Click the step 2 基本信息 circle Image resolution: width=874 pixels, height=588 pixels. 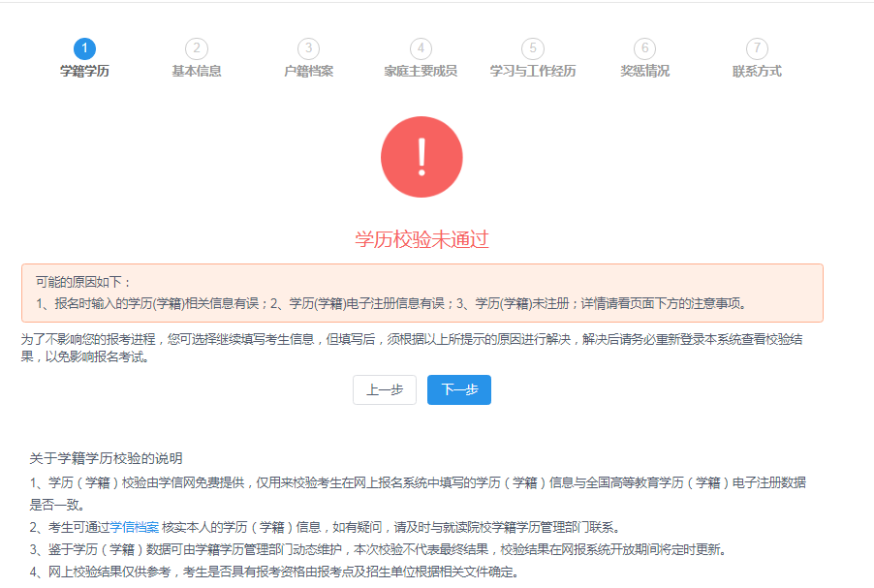coord(197,47)
